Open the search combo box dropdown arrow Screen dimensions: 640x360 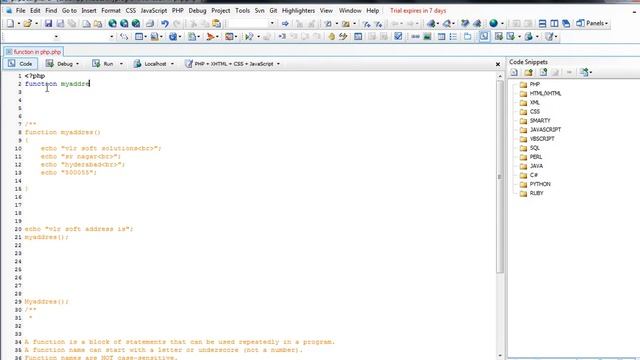tap(272, 24)
